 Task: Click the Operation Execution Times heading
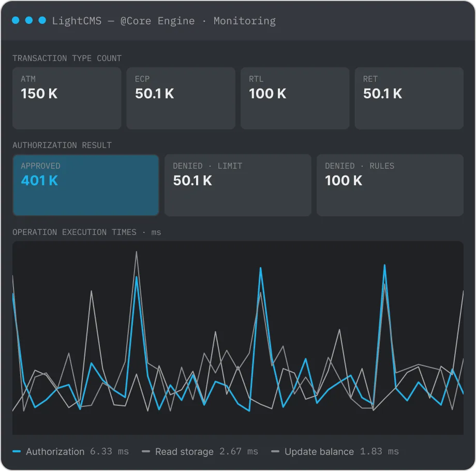point(87,232)
